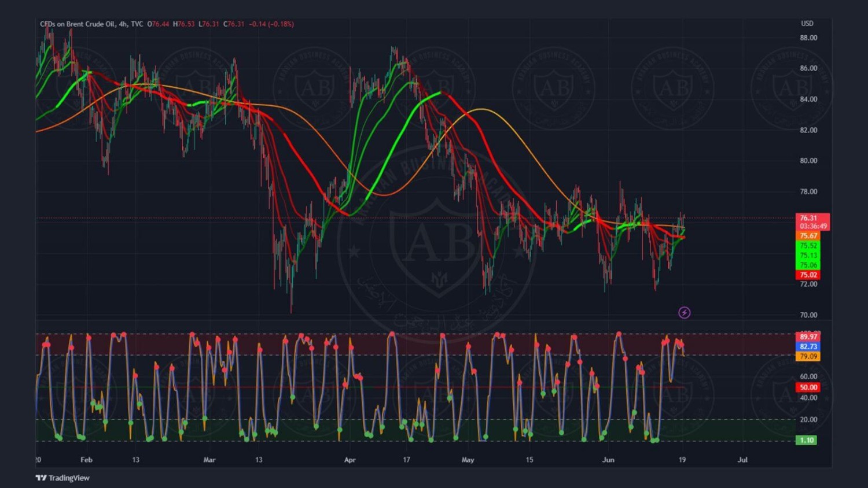
Task: Click the -0.14 (-0.18%) change value
Action: (271, 24)
